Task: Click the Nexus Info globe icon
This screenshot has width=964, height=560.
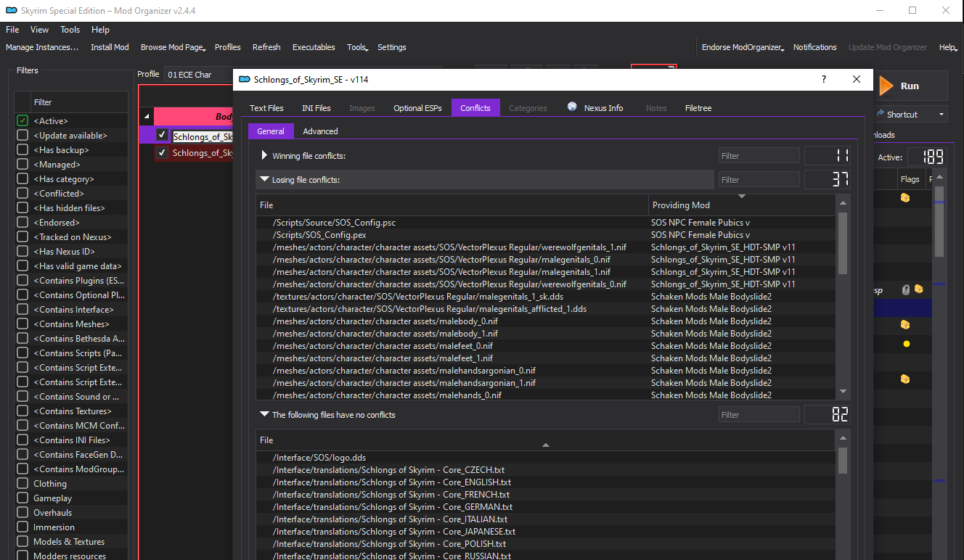Action: pyautogui.click(x=572, y=107)
